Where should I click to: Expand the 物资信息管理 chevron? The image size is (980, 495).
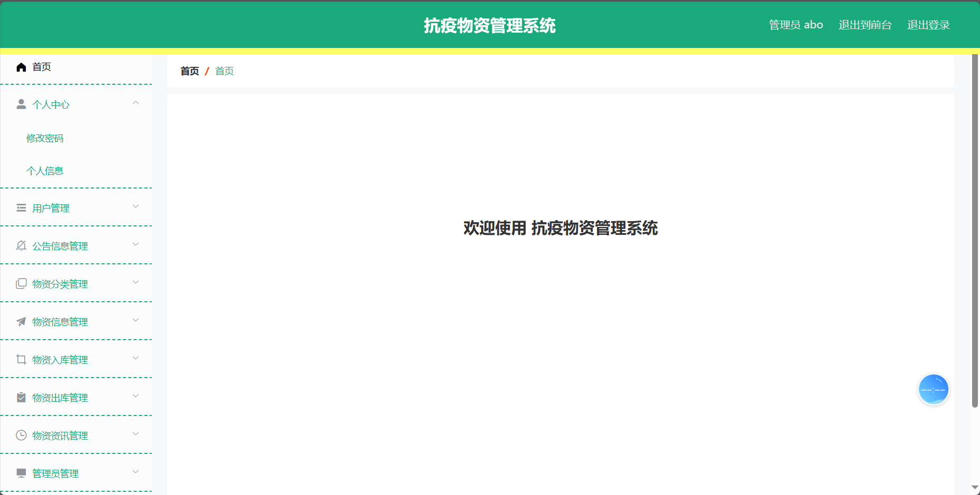coord(135,320)
